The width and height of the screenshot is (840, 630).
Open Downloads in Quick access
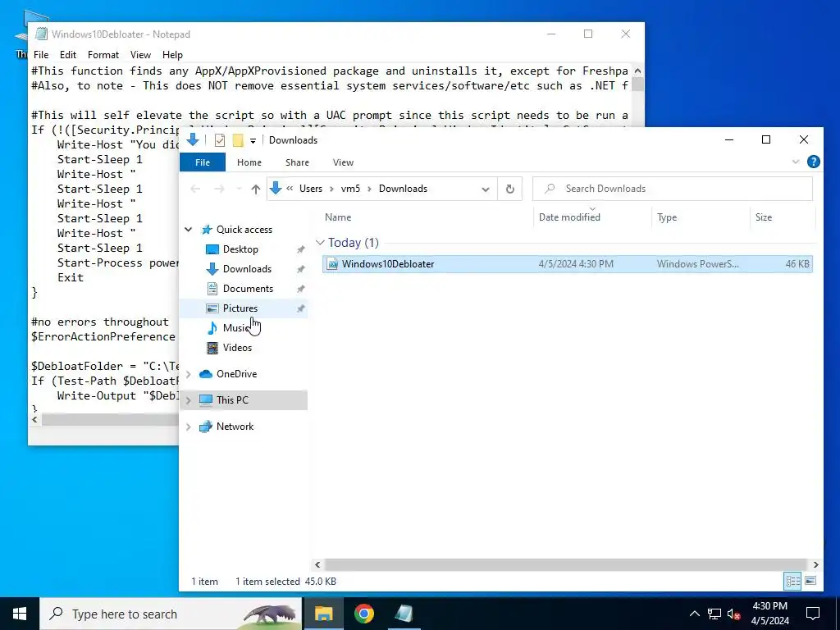click(x=247, y=269)
